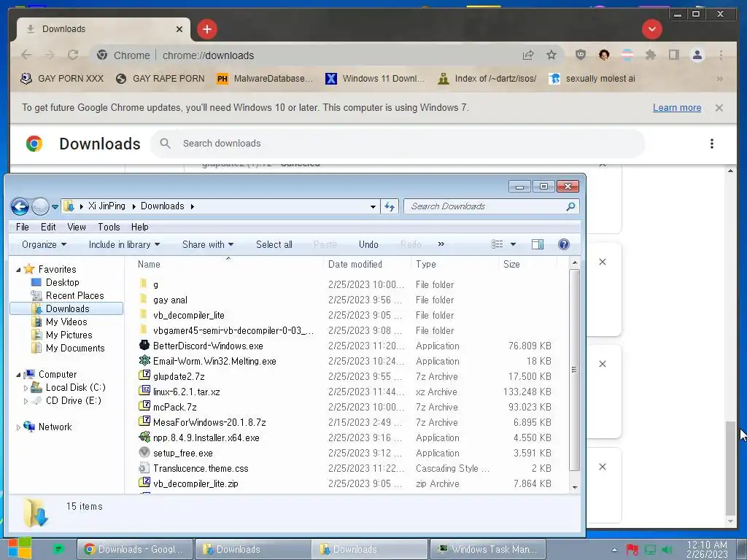Screen dimensions: 747x560
Task: Select the Translucence.theme.css file icon
Action: (x=144, y=467)
